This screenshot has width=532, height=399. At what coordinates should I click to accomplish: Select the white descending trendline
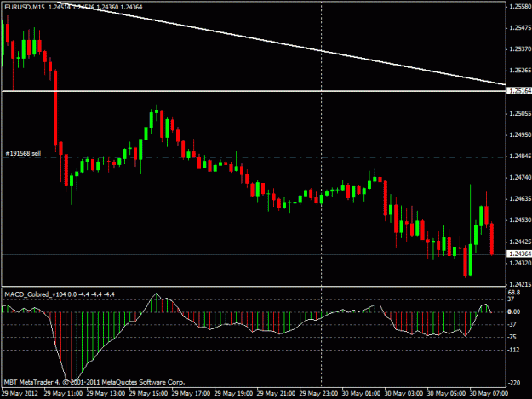click(x=282, y=43)
